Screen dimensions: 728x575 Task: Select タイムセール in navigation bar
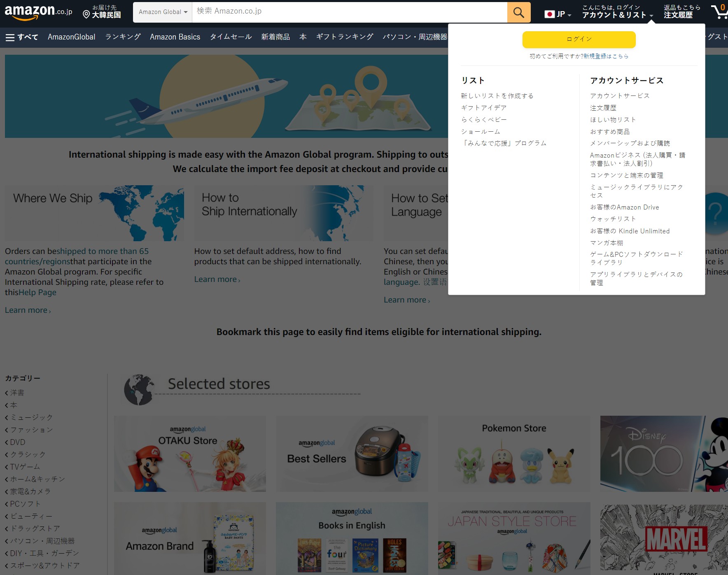[231, 37]
